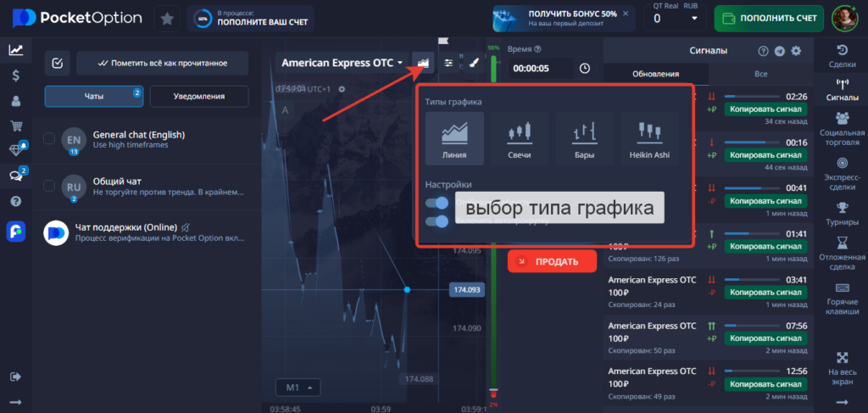868x413 pixels.
Task: Tick the Общий чат checkbox
Action: pyautogui.click(x=49, y=186)
